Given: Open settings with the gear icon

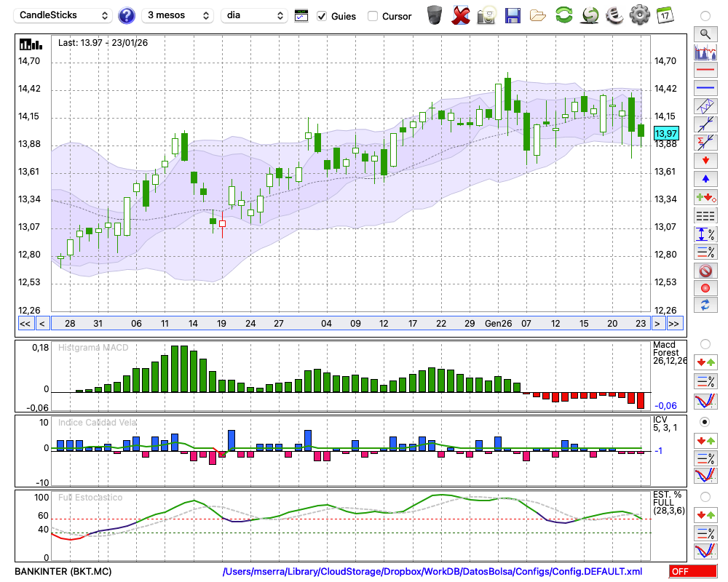Looking at the screenshot, I should pos(639,15).
